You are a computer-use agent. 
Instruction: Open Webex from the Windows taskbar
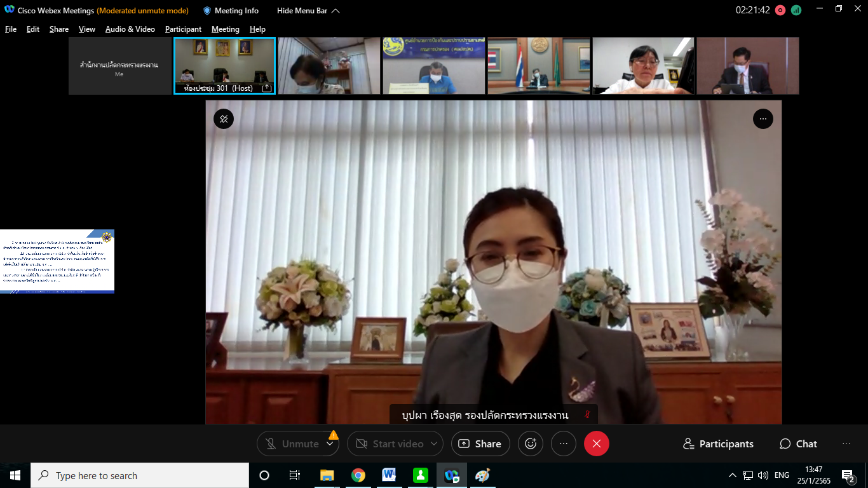(x=452, y=475)
